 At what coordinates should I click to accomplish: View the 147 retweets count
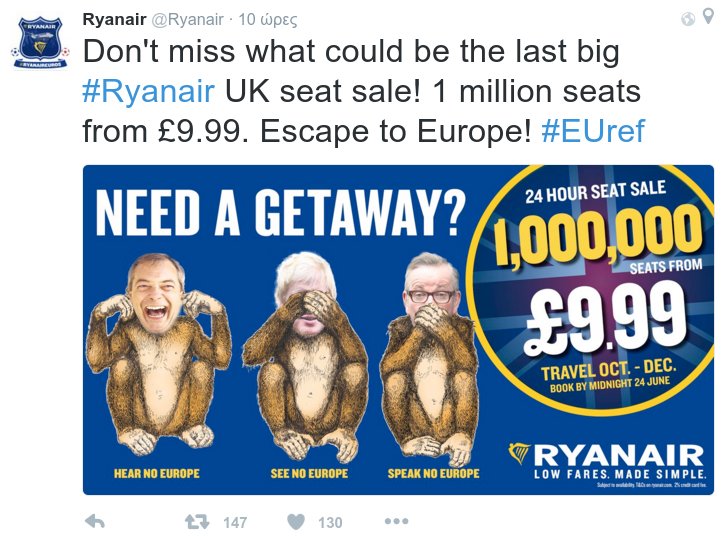[x=235, y=522]
